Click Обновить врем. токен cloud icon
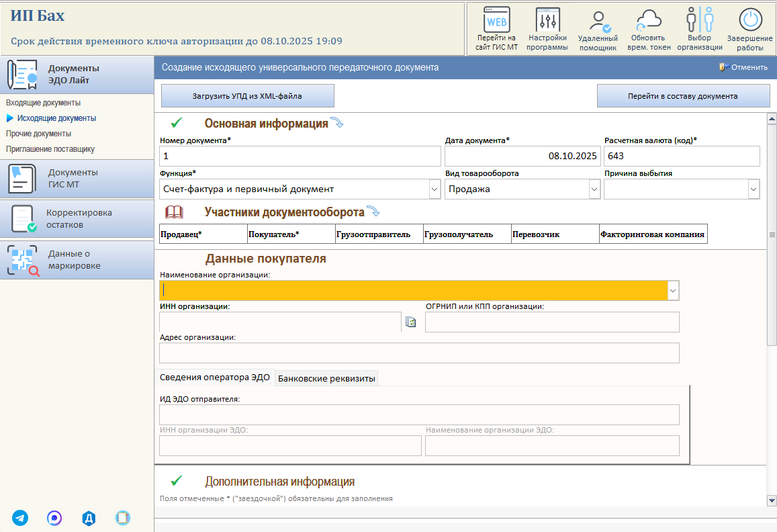This screenshot has height=532, width=777. click(x=649, y=29)
